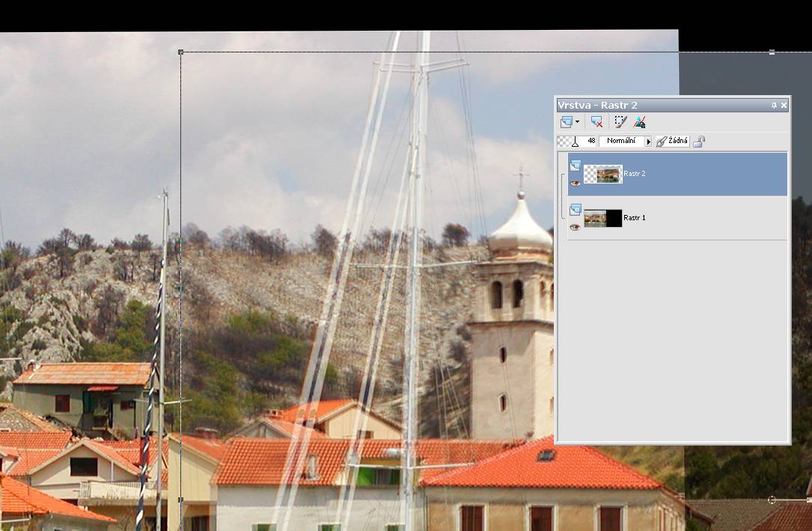Adjust the layer opacity slider at 48

click(x=576, y=141)
